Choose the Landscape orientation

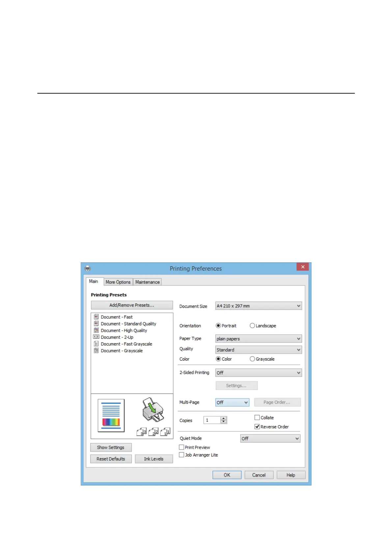[252, 326]
